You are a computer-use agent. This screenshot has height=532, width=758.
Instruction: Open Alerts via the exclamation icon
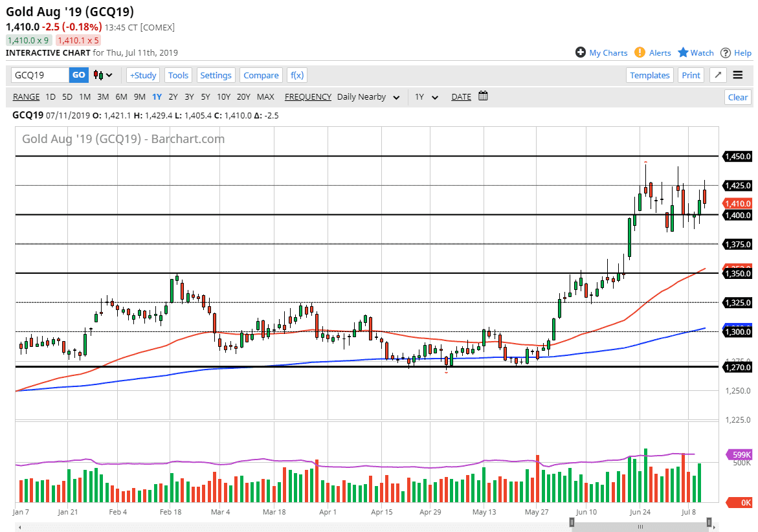(640, 52)
